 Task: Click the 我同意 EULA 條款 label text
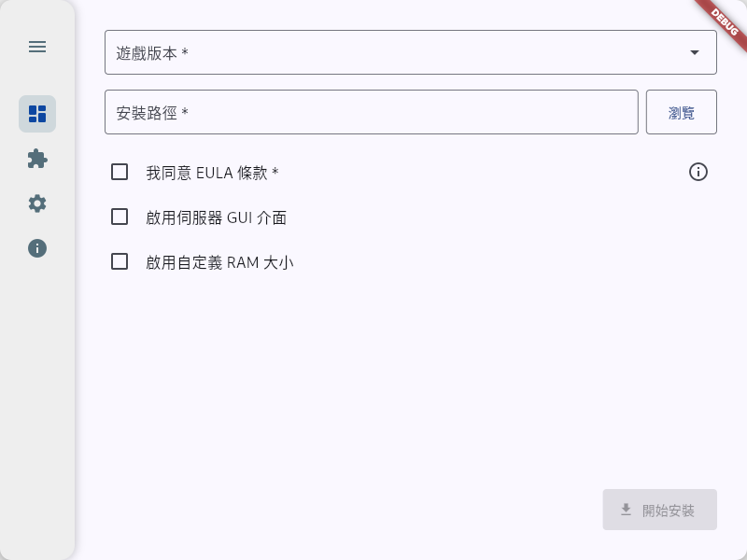click(212, 173)
